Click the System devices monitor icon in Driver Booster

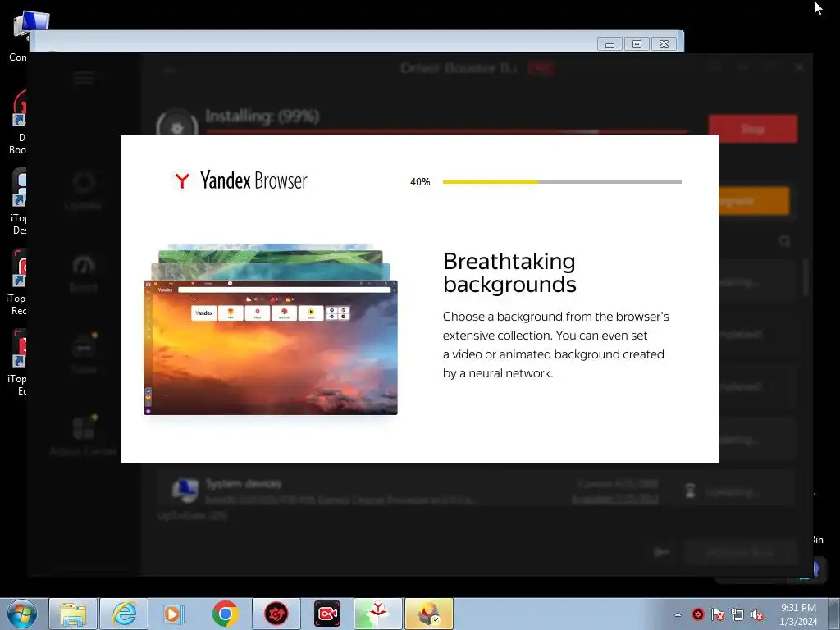(185, 491)
